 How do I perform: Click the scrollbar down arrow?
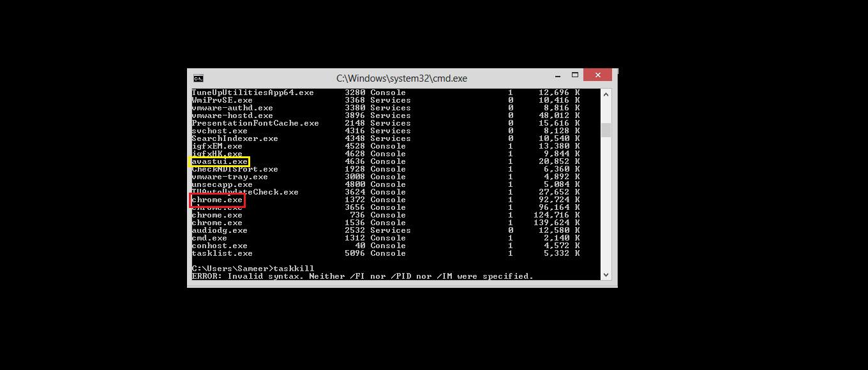606,274
